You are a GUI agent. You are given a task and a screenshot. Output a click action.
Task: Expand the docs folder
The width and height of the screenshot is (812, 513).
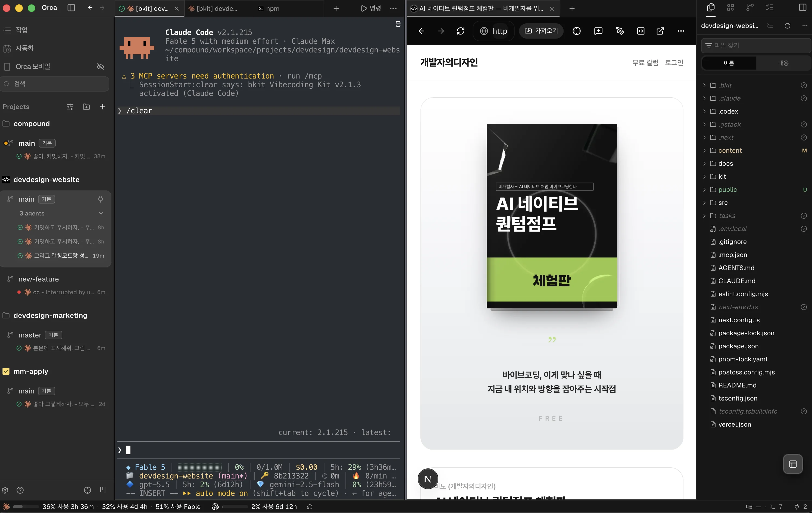(704, 164)
